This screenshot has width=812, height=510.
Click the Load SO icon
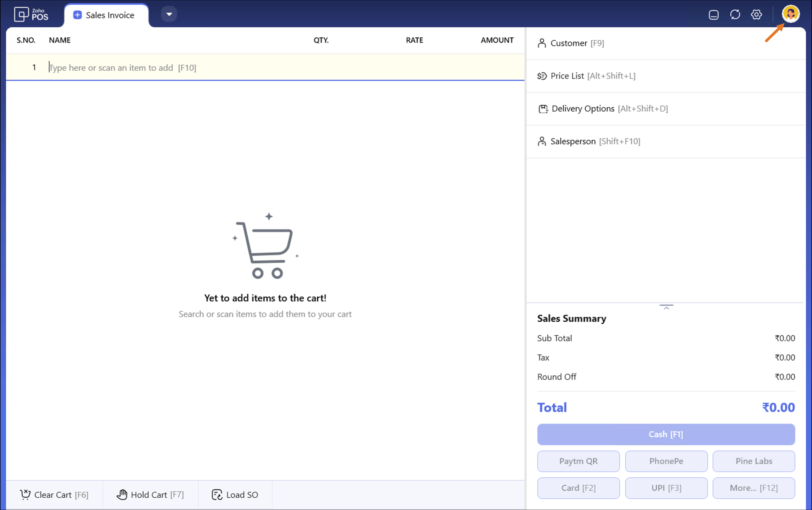tap(217, 494)
